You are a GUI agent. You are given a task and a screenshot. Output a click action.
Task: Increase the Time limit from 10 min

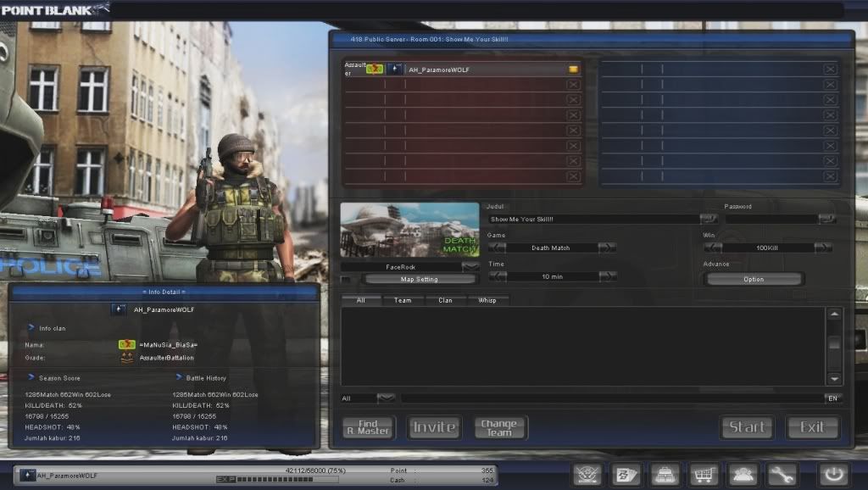(607, 276)
